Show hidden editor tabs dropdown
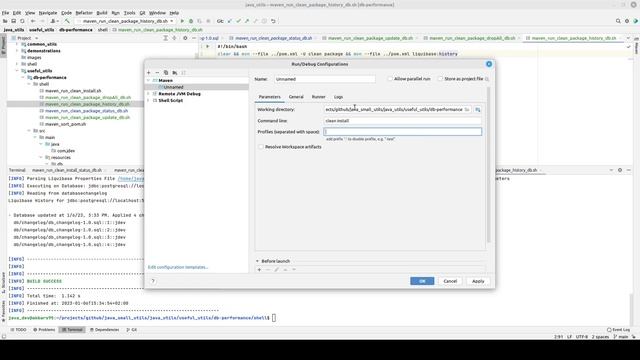This screenshot has height=360, width=640. pos(628,38)
